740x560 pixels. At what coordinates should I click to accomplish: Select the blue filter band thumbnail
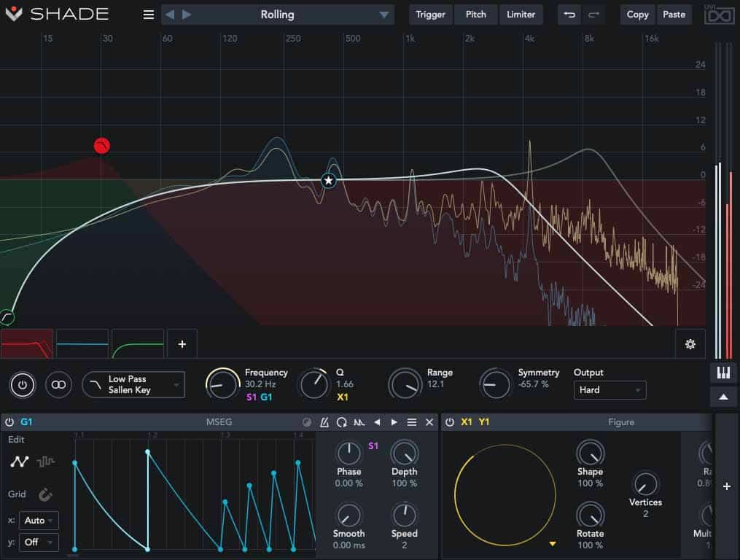82,343
